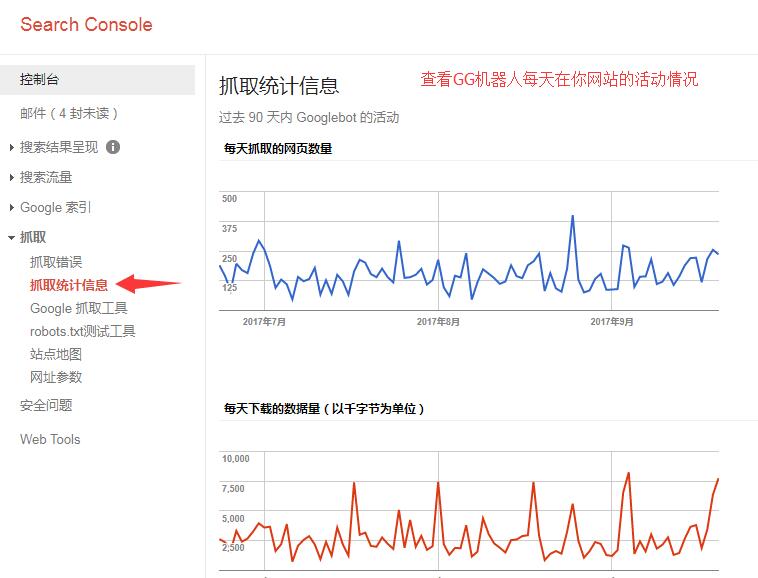Click 2017年7月 label on pages chart
This screenshot has height=578, width=758.
(x=264, y=322)
